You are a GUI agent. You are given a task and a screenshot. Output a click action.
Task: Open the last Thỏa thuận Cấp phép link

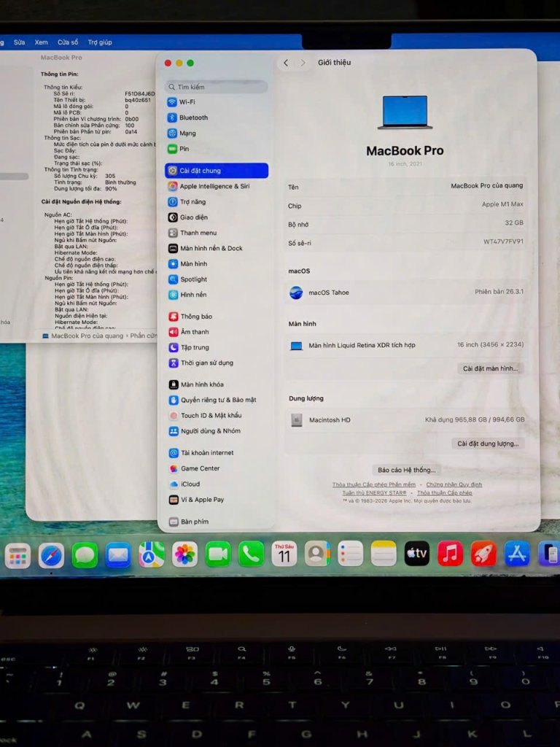point(445,493)
